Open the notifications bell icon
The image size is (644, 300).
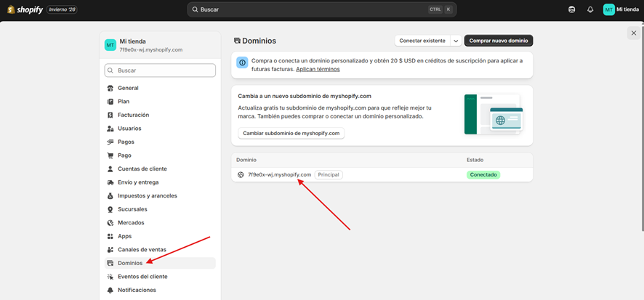[590, 9]
